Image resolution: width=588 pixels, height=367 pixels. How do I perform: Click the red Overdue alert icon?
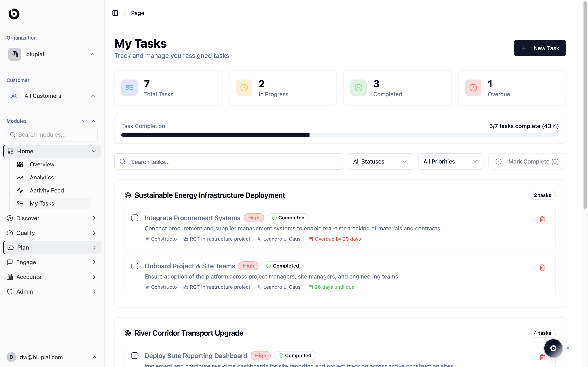click(x=473, y=88)
